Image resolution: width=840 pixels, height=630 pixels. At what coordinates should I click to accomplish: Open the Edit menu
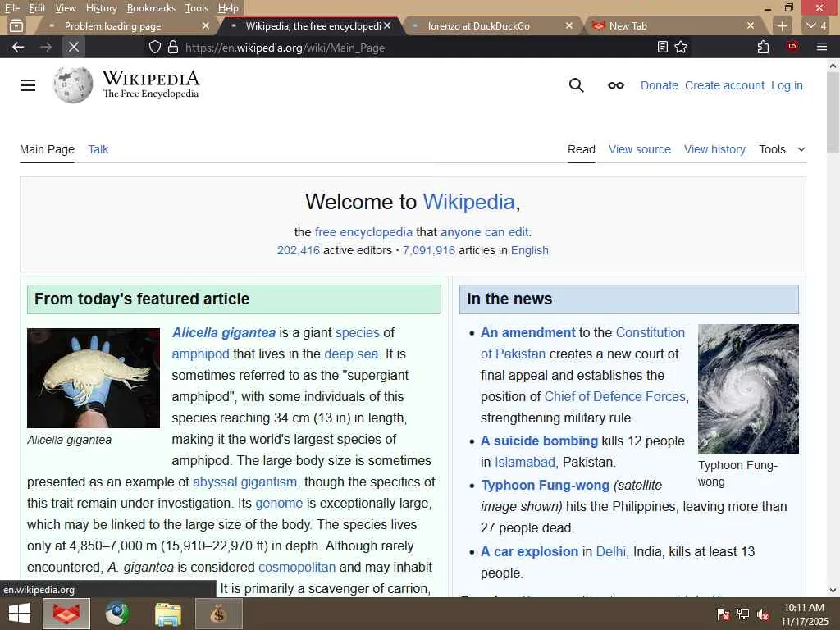tap(37, 8)
